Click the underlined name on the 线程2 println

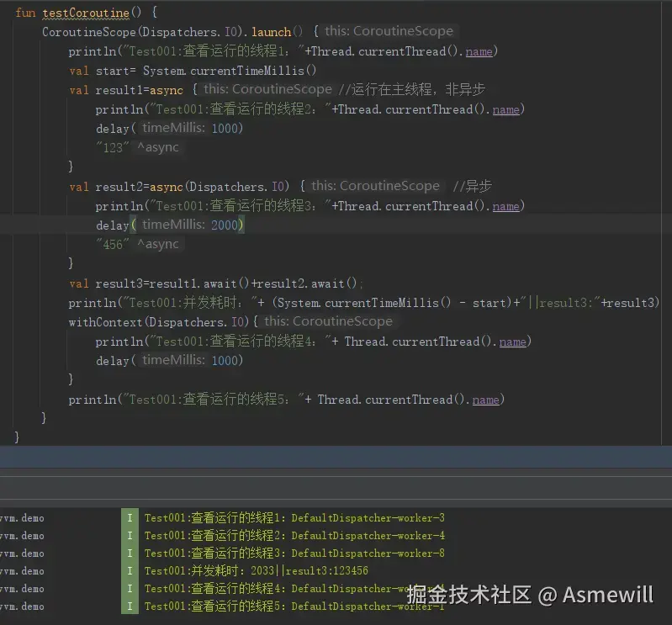coord(505,109)
